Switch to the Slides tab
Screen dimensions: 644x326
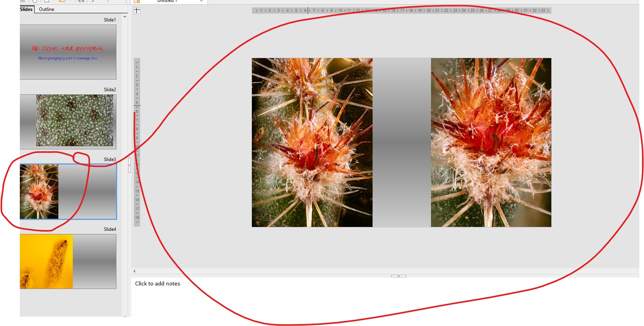(26, 9)
